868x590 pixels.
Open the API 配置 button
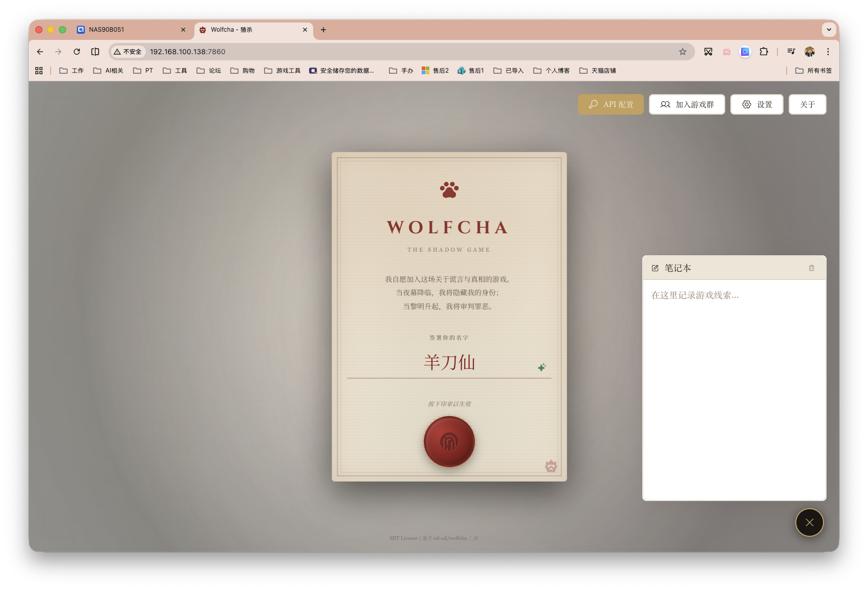pos(611,104)
